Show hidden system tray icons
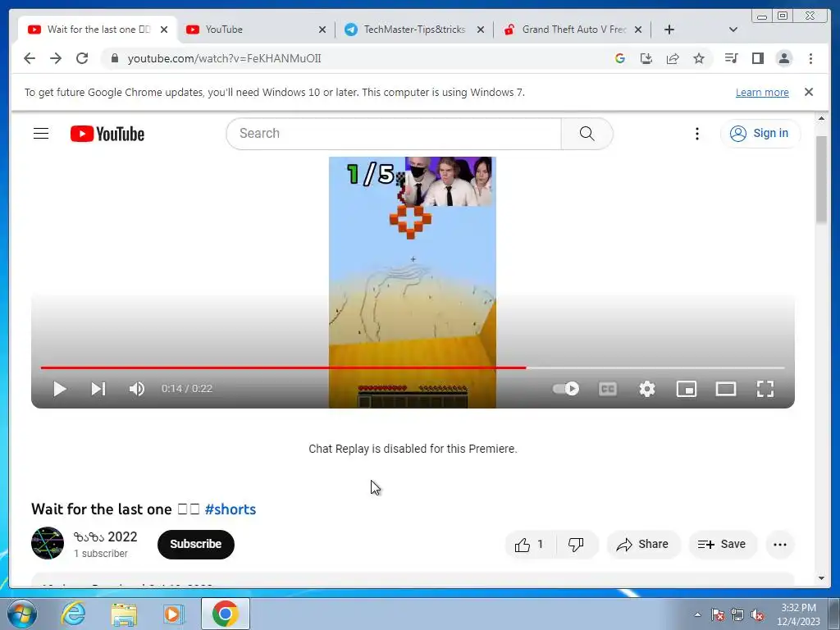 click(697, 614)
